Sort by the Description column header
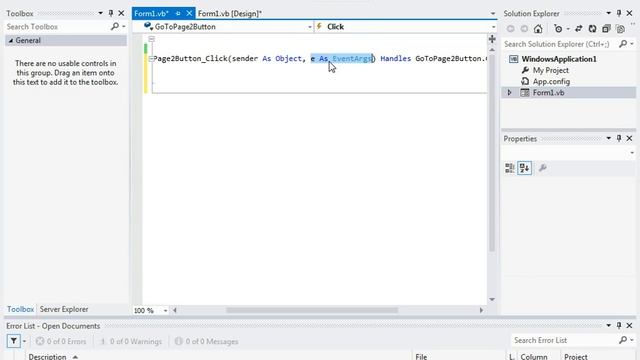The width and height of the screenshot is (640, 360). (47, 356)
